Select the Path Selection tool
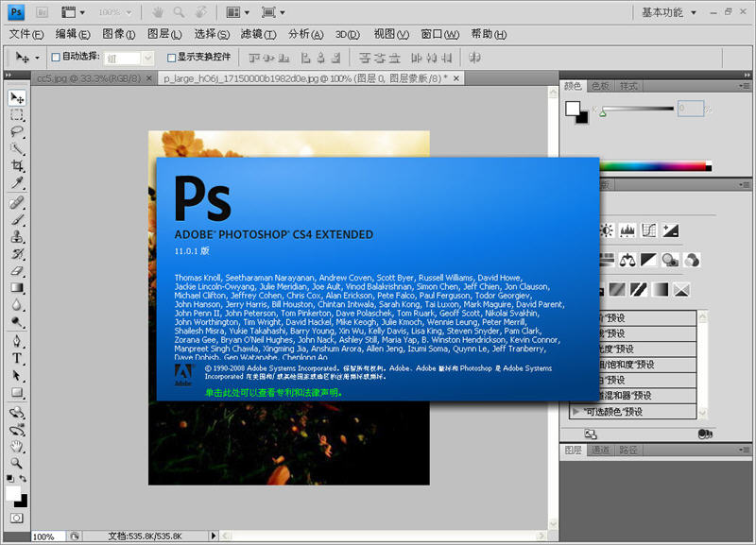This screenshot has width=756, height=545. 17,375
